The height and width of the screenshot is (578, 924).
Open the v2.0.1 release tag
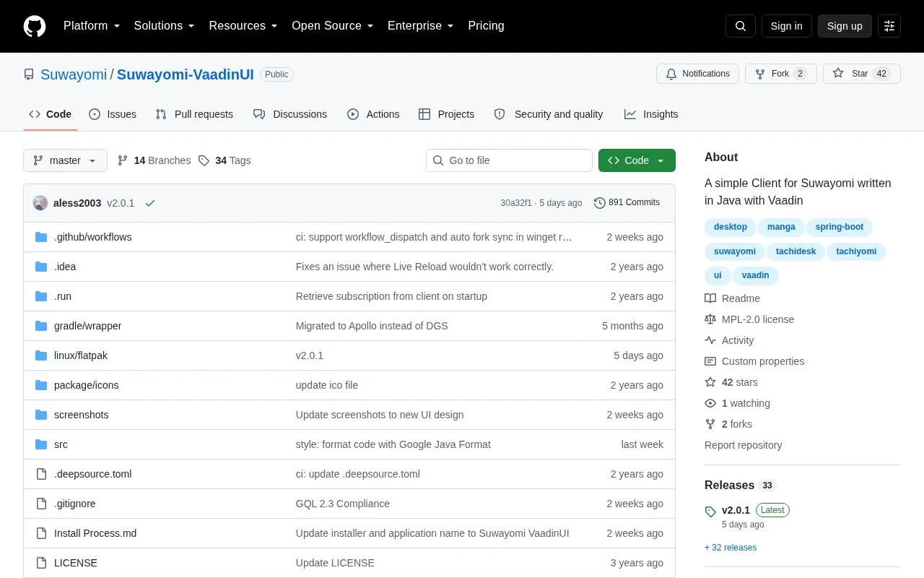coord(736,510)
